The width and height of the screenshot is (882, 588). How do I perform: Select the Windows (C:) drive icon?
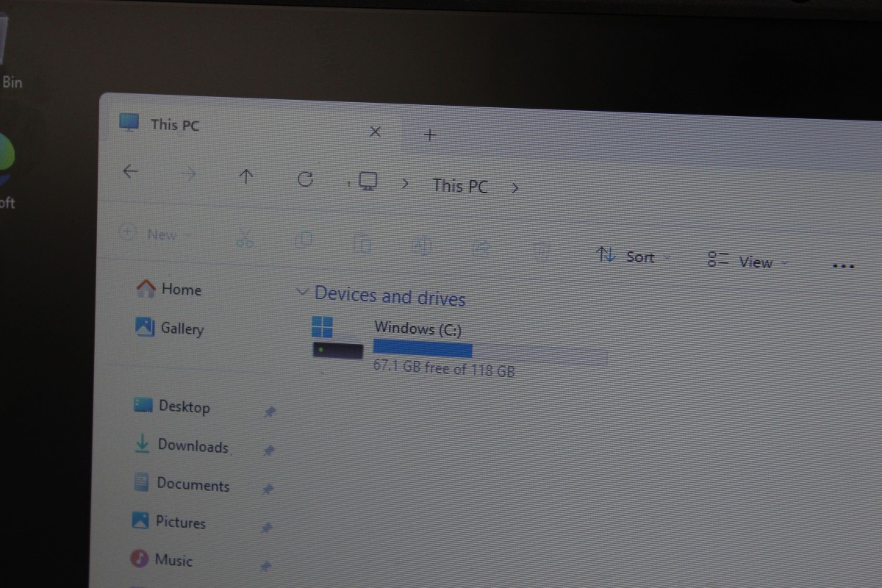tap(337, 338)
